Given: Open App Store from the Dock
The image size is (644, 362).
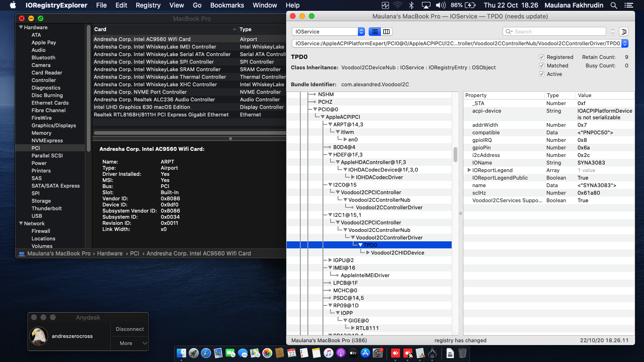Looking at the screenshot, I should pos(365,353).
